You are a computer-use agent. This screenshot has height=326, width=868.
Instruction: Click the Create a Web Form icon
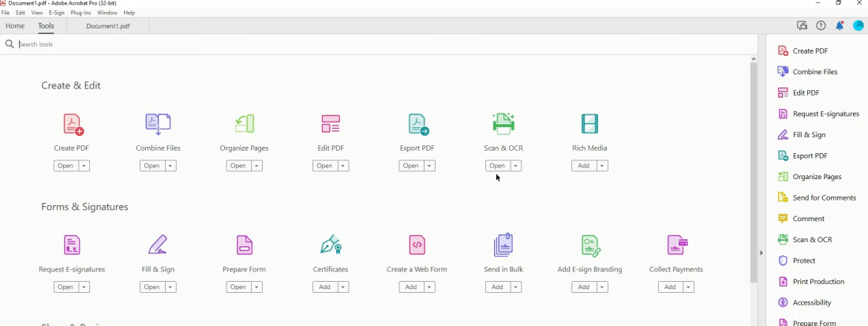click(x=417, y=245)
